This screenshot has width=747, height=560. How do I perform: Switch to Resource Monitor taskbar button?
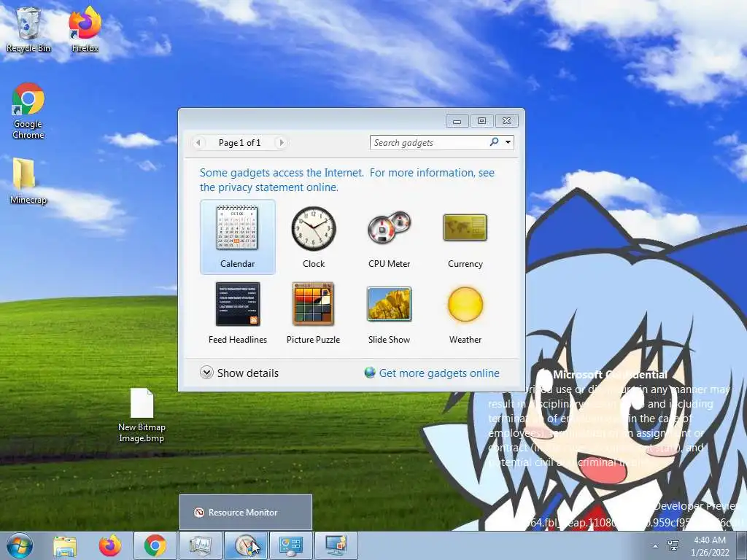tap(200, 545)
